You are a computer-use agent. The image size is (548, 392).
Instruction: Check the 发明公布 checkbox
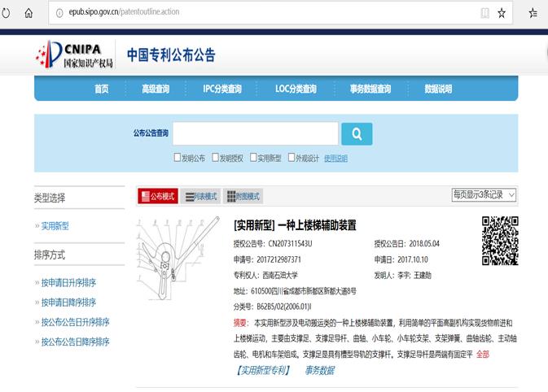point(178,158)
